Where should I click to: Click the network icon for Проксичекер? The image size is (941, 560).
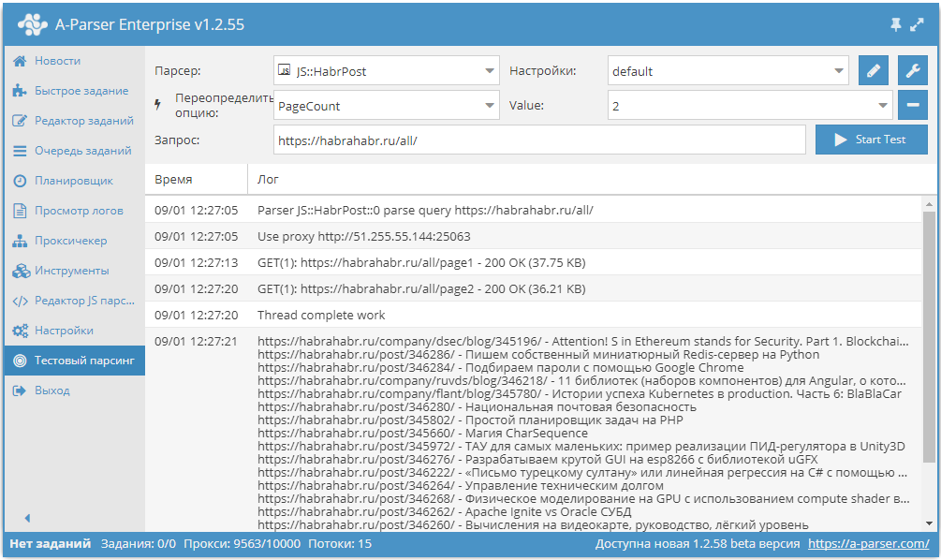[x=20, y=241]
